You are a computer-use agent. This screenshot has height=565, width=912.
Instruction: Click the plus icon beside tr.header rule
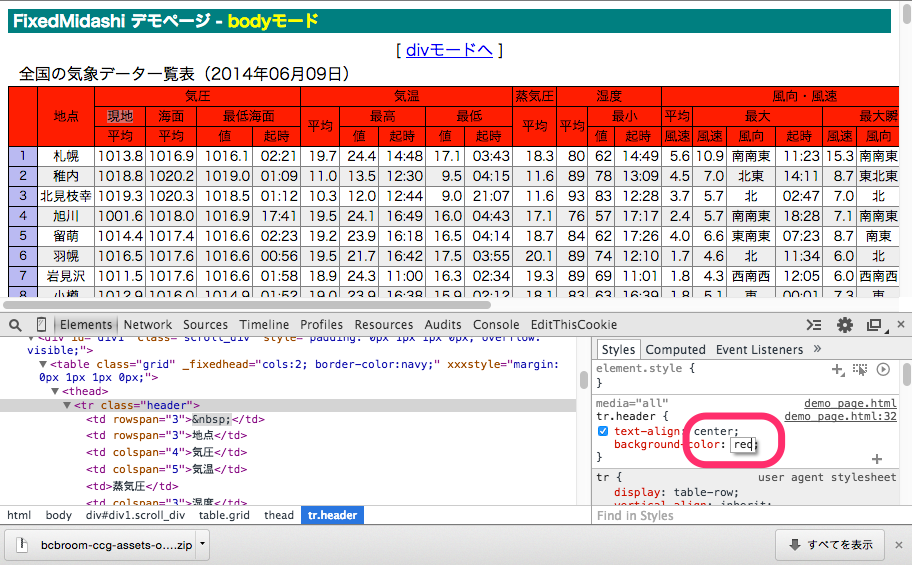(x=877, y=459)
